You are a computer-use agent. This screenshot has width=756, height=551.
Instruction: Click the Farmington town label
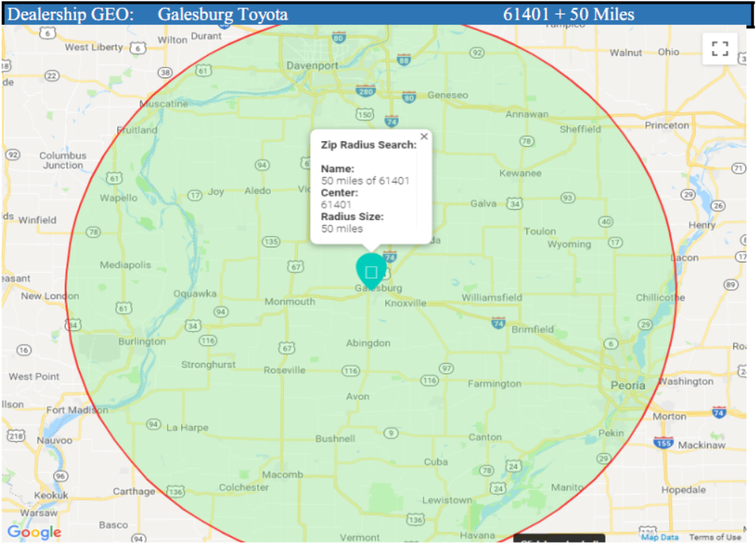click(x=495, y=384)
